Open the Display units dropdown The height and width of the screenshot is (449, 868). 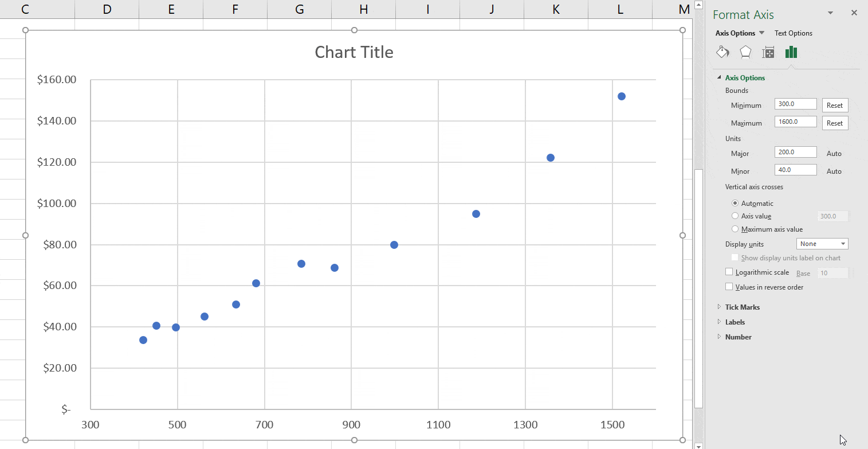[x=822, y=243]
